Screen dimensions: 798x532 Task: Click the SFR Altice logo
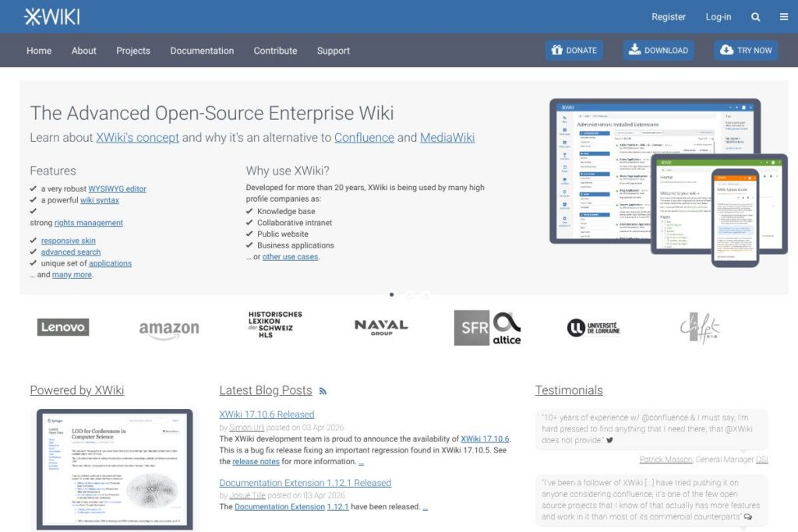(x=487, y=328)
